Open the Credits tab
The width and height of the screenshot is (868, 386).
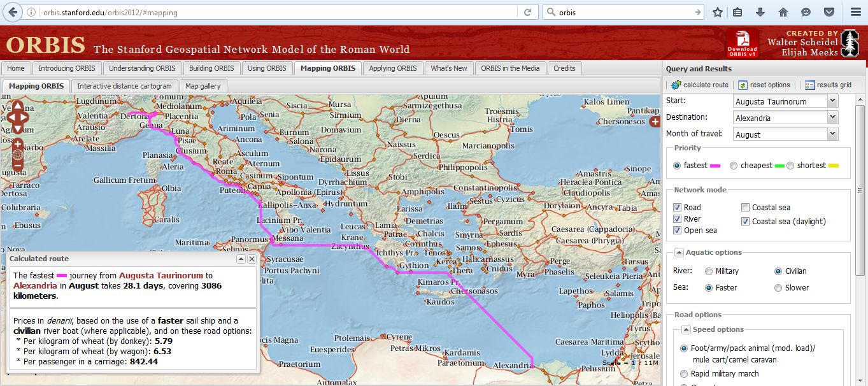(564, 68)
